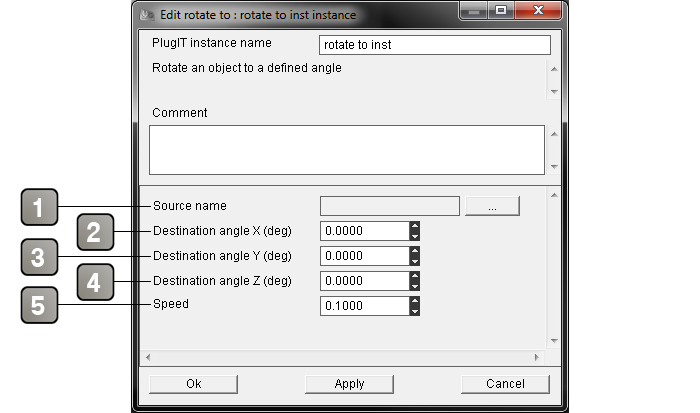Image resolution: width=700 pixels, height=413 pixels.
Task: Cancel the edit dialog
Action: [x=505, y=384]
